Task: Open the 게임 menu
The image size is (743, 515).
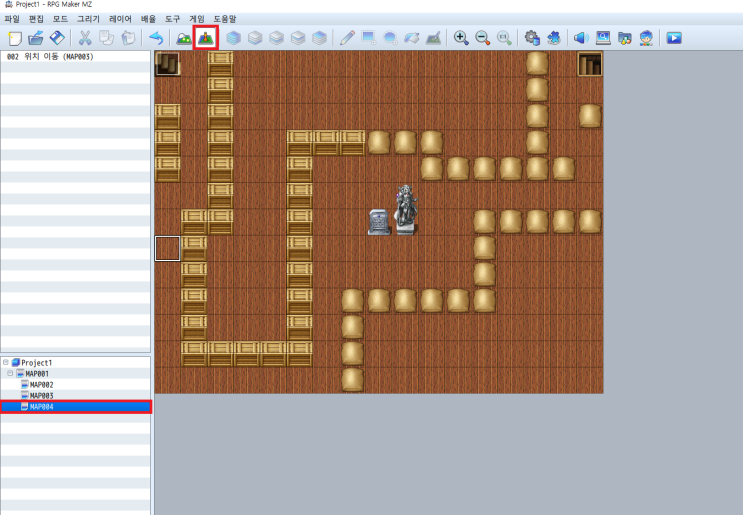Action: pyautogui.click(x=197, y=19)
